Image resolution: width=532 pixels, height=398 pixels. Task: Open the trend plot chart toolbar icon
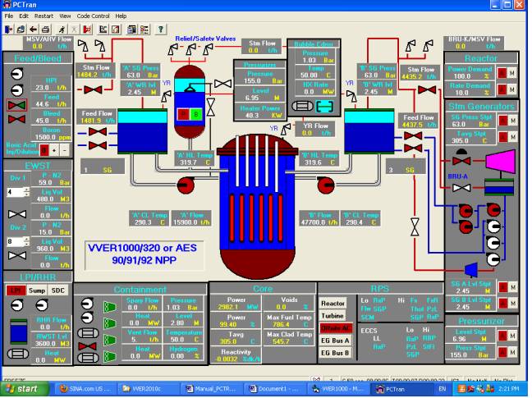(x=103, y=30)
